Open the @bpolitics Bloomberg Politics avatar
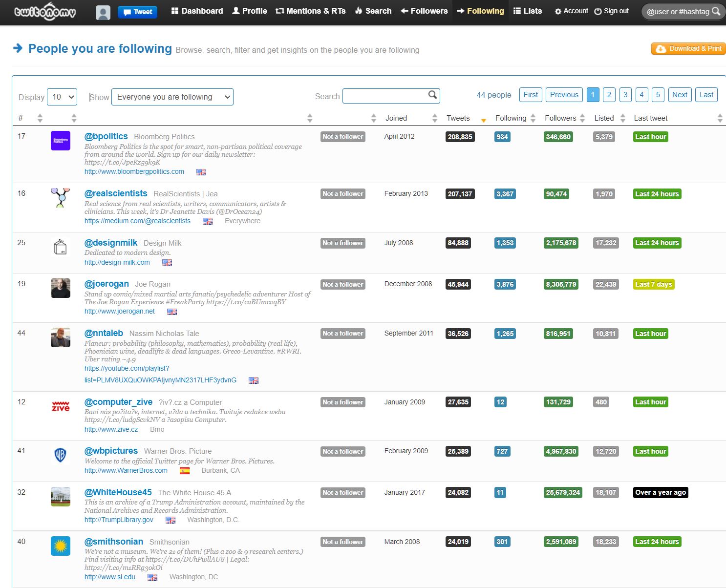Viewport: 726px width, 588px height. (61, 141)
